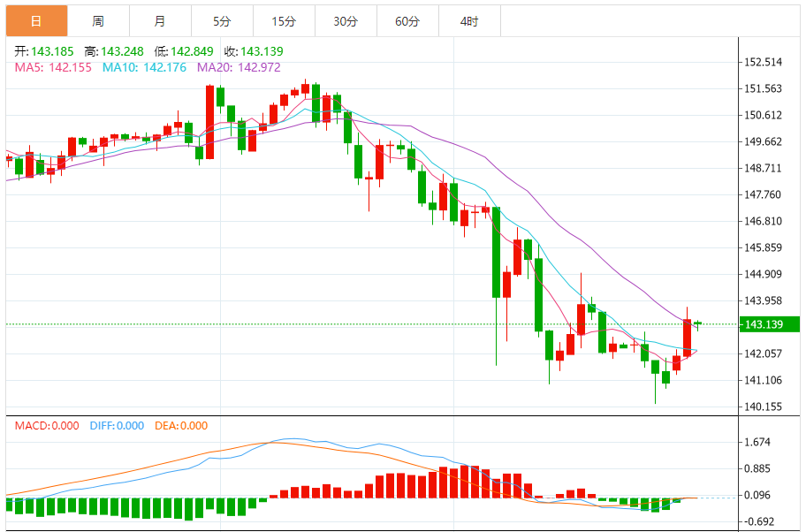Click the 142.057 price axis label
Image resolution: width=806 pixels, height=532 pixels.
[764, 353]
